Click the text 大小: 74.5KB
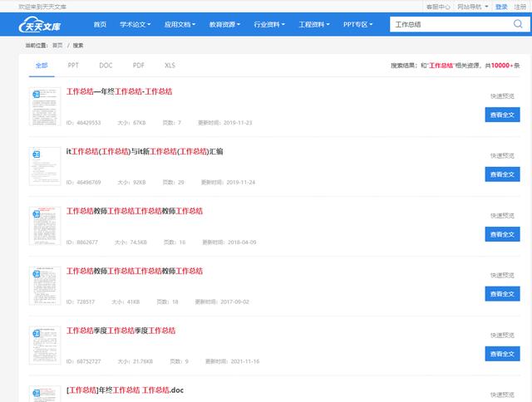 pos(131,243)
